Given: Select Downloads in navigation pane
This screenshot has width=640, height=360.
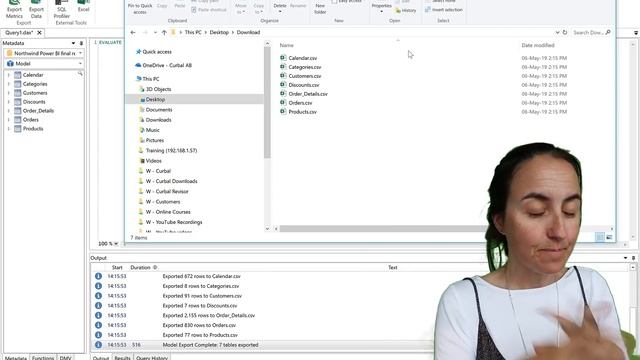Looking at the screenshot, I should coord(156,120).
